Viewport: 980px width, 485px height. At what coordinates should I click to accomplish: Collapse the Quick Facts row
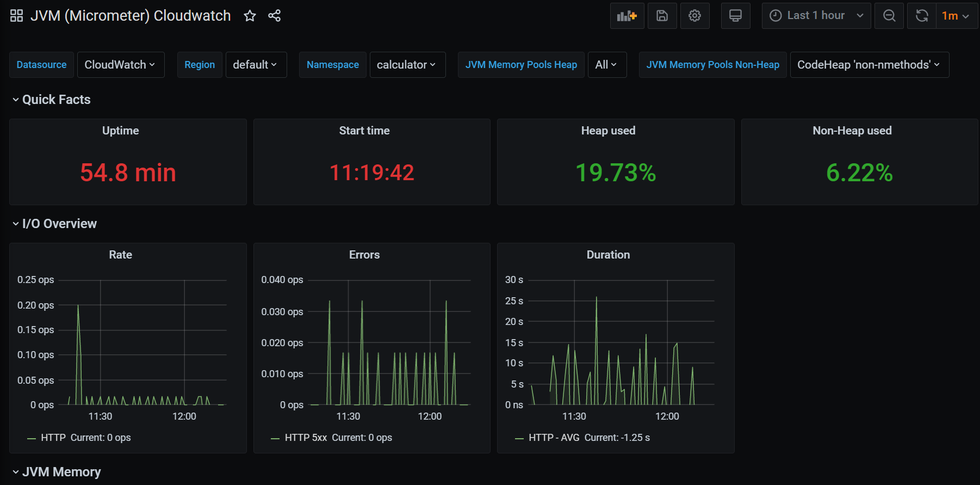tap(52, 100)
